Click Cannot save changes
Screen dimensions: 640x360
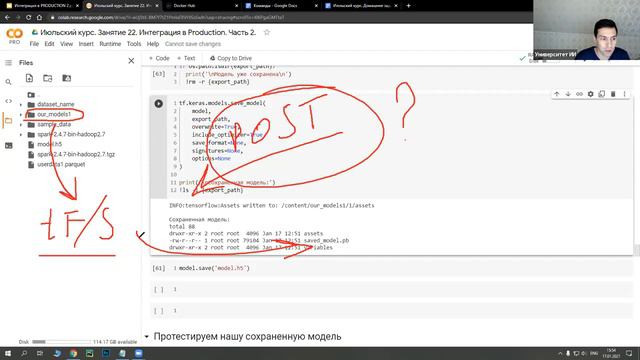coord(193,44)
